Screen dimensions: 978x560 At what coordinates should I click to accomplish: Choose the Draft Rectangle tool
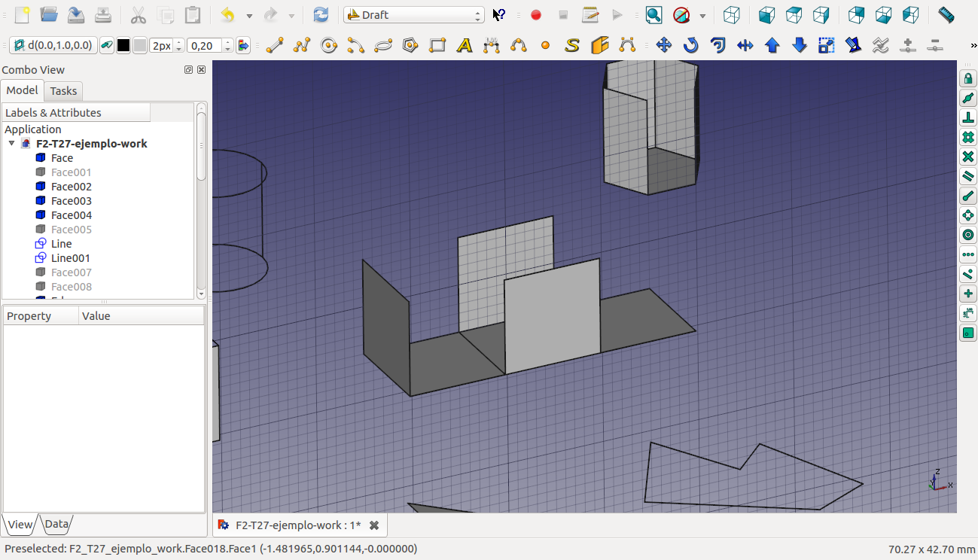click(x=437, y=46)
